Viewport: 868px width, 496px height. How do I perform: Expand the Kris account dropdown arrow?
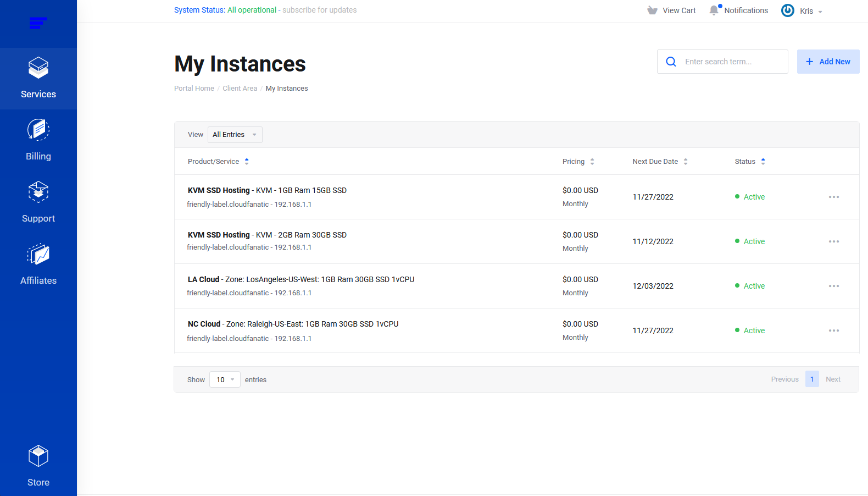click(x=820, y=12)
